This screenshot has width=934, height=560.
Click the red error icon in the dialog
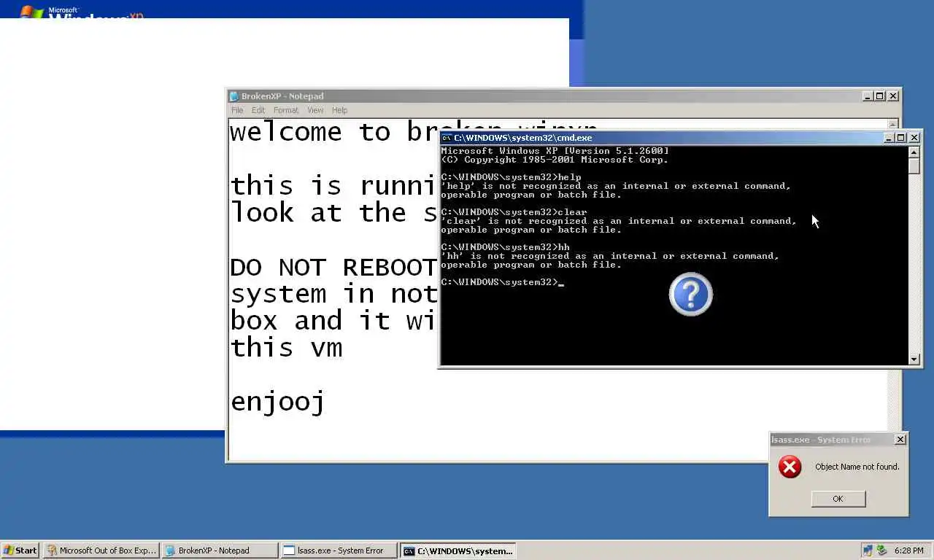tap(790, 467)
